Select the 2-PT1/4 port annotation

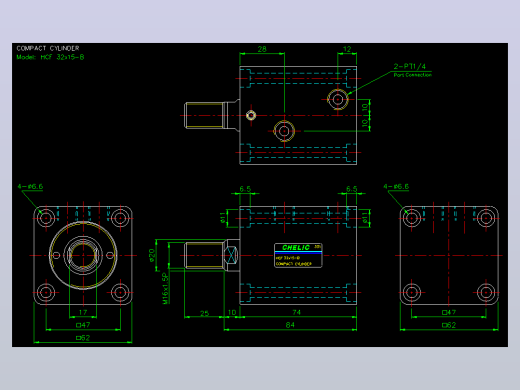coord(410,66)
